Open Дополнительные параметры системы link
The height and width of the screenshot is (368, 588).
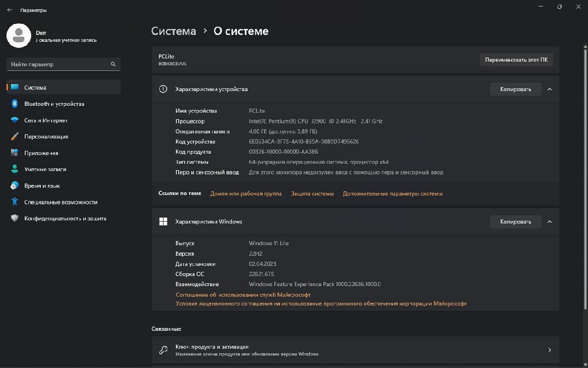(x=392, y=194)
